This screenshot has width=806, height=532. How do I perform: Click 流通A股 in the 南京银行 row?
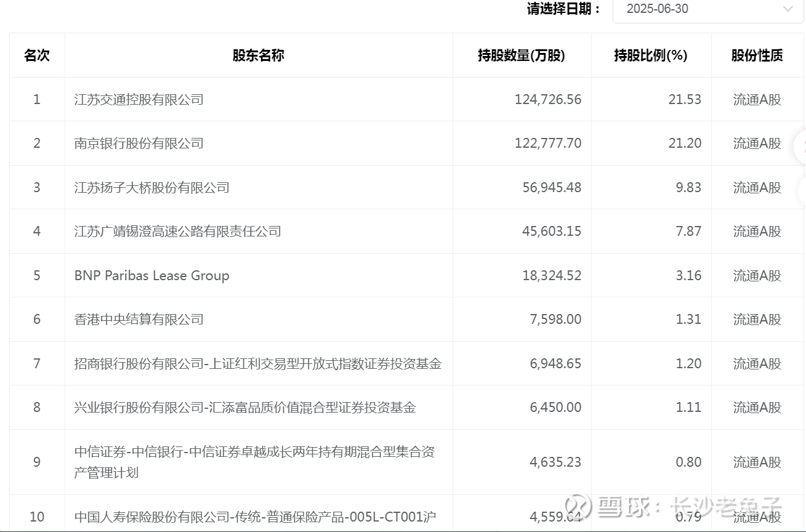pyautogui.click(x=757, y=143)
